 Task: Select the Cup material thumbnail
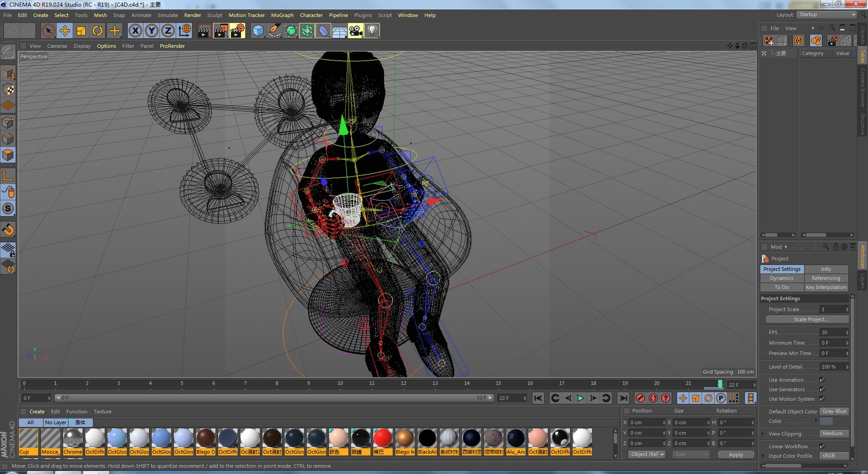28,442
